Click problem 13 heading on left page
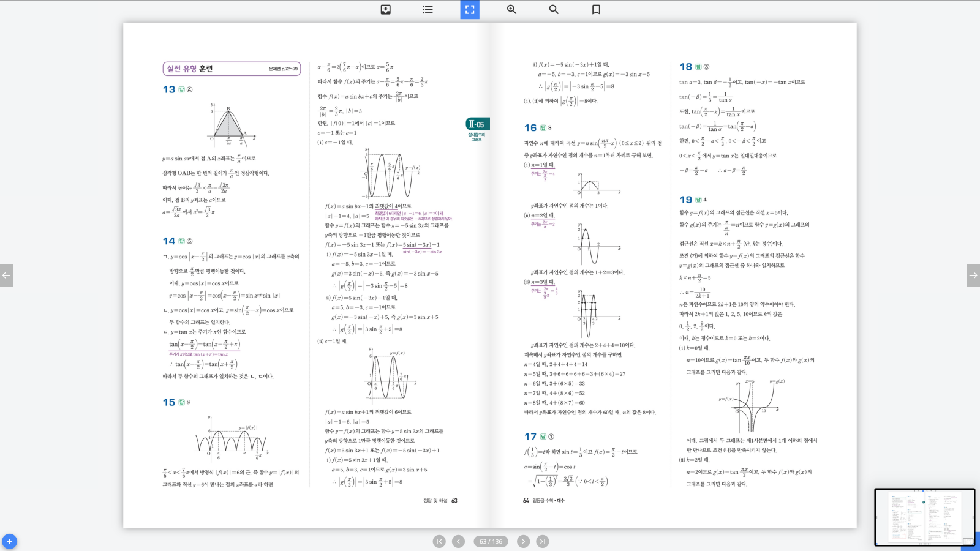The height and width of the screenshot is (551, 980). (x=169, y=89)
